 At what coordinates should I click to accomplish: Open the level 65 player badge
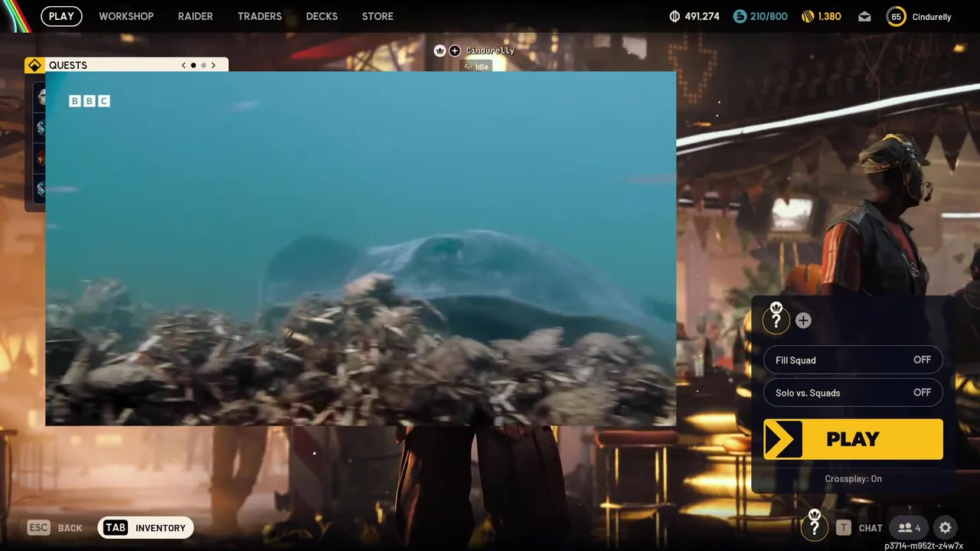tap(896, 16)
